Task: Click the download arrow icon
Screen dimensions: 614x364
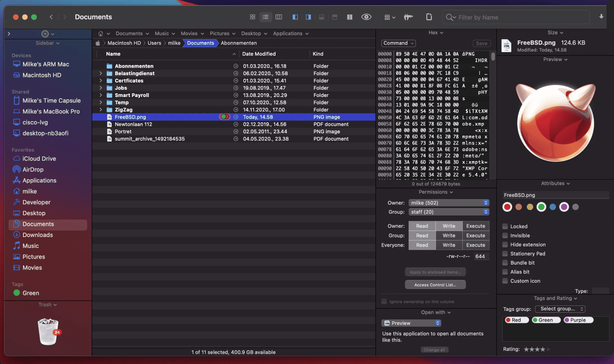Action: click(x=601, y=17)
